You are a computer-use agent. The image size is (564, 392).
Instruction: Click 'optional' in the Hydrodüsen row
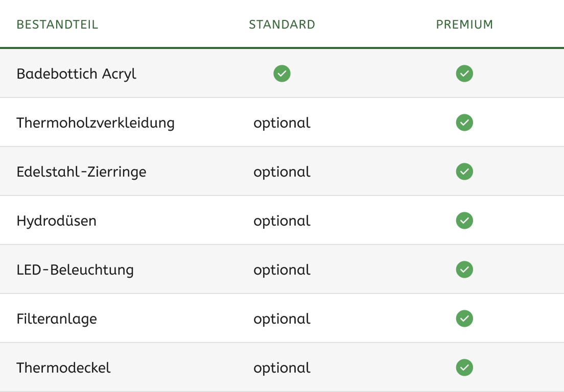pos(282,221)
